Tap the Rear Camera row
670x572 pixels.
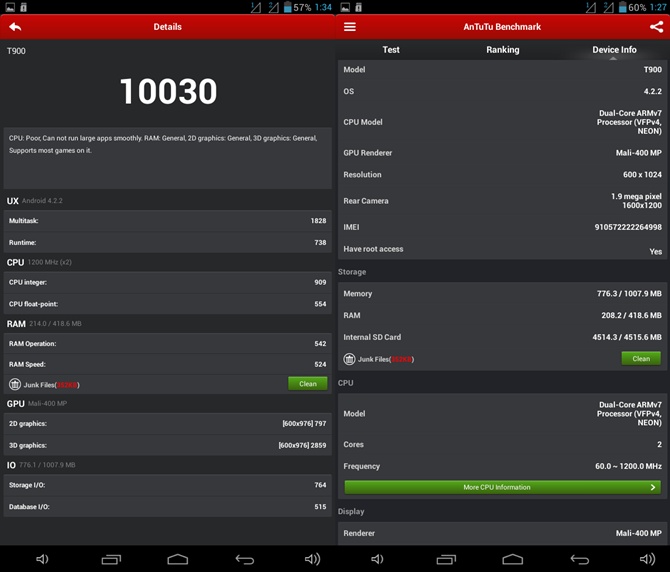point(502,201)
